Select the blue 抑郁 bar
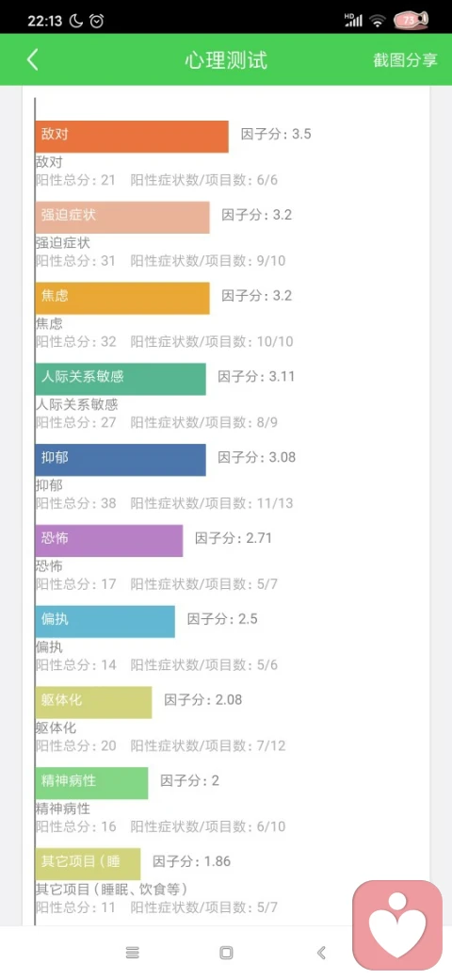 [x=121, y=460]
